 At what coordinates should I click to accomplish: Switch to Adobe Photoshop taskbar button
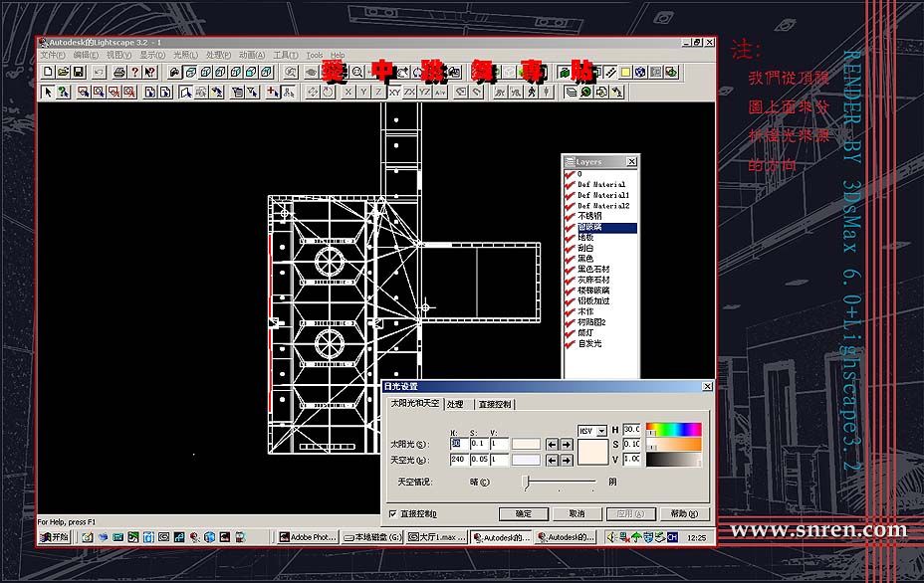pos(309,537)
